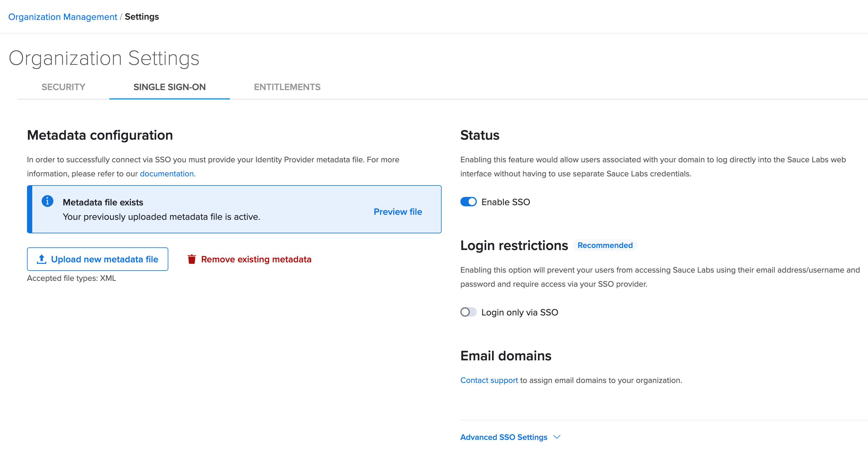868x466 pixels.
Task: Click Preview file in the banner
Action: coord(398,212)
